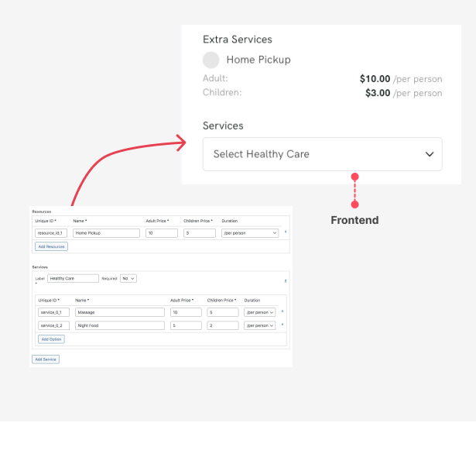Click the Home Pickup children price field
This screenshot has height=471, width=476.
[x=200, y=233]
